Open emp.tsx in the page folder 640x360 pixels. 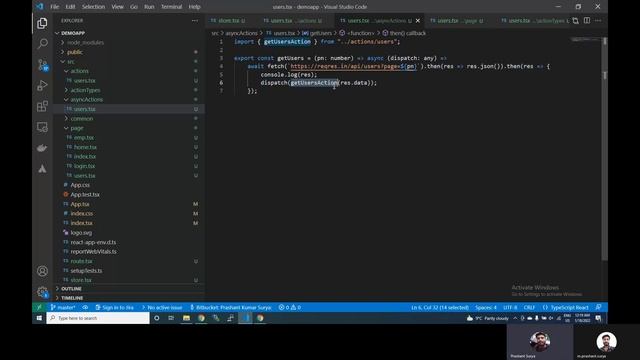pos(130,138)
